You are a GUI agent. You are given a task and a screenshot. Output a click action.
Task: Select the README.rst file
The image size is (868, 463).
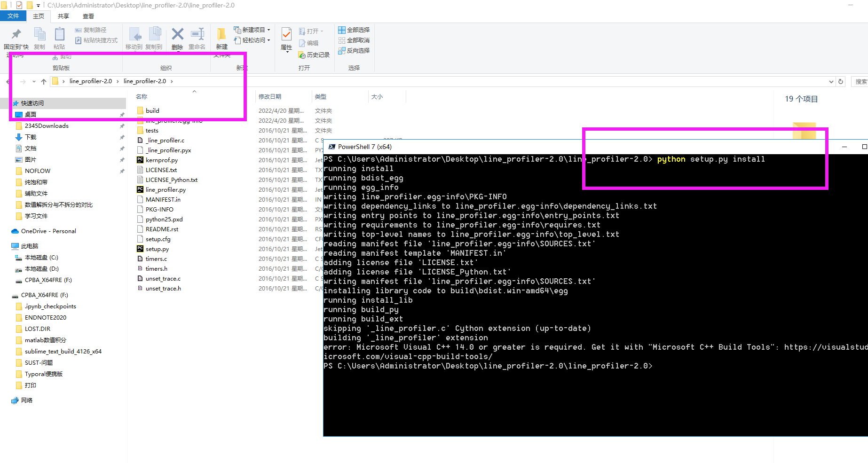[162, 229]
